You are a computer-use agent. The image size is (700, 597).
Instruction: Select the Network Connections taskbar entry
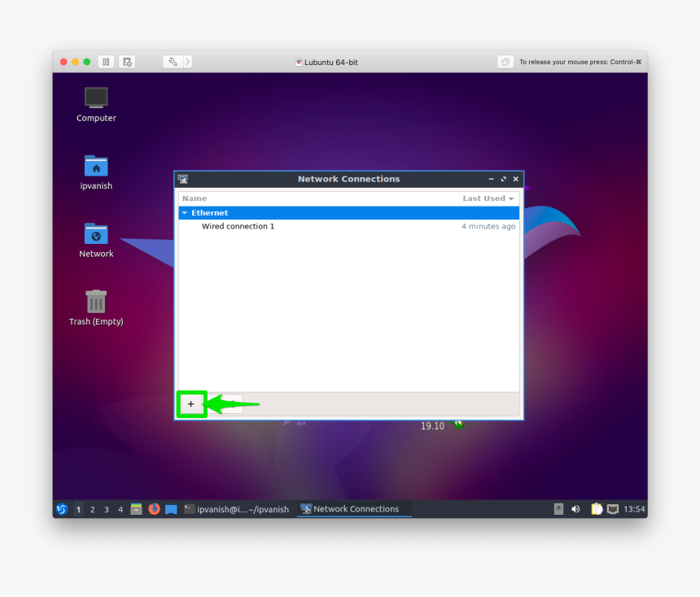coord(354,509)
